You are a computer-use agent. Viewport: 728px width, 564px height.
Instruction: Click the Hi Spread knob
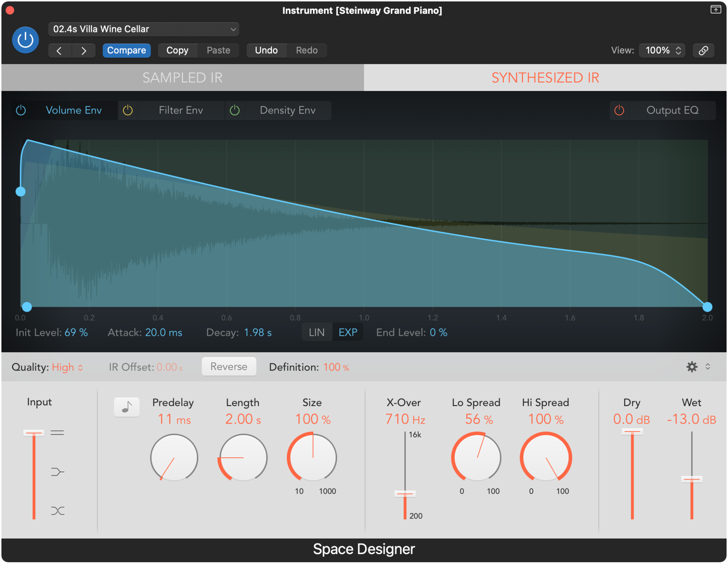click(546, 457)
